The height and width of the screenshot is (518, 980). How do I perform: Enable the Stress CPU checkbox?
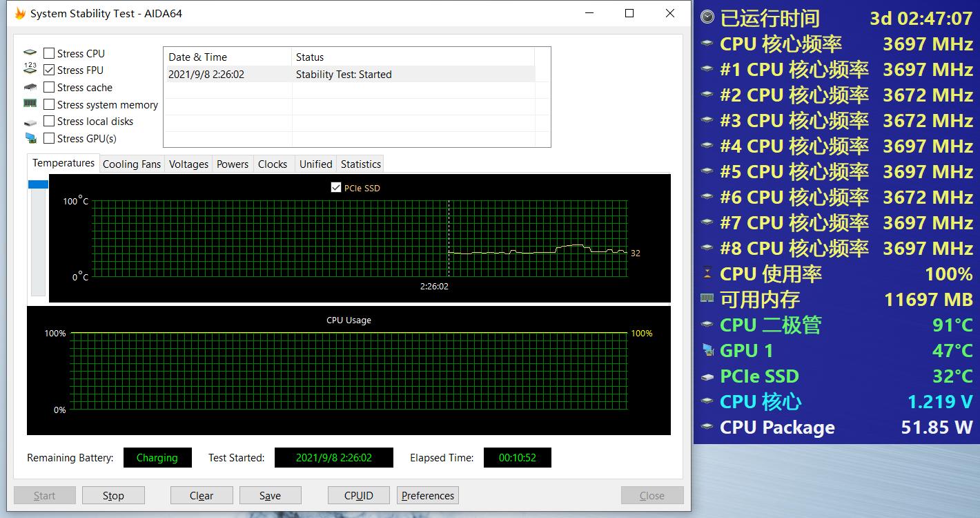(49, 53)
